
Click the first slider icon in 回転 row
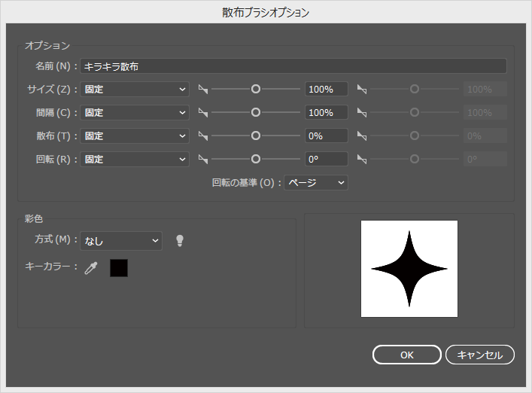click(x=203, y=159)
